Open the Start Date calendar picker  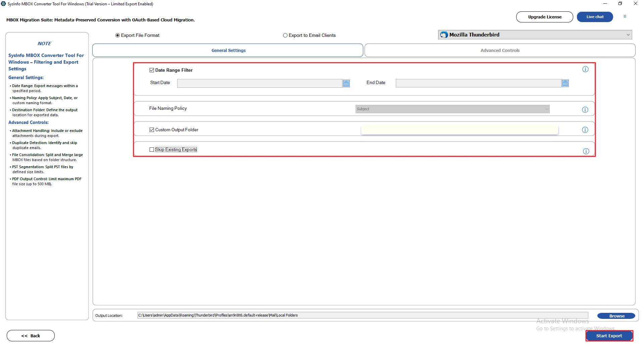(346, 83)
